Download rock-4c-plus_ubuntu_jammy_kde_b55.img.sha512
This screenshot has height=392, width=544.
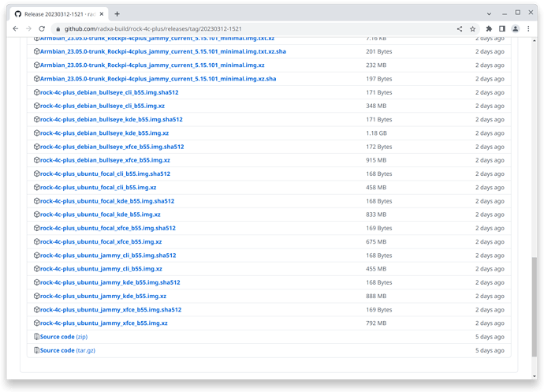tap(110, 282)
